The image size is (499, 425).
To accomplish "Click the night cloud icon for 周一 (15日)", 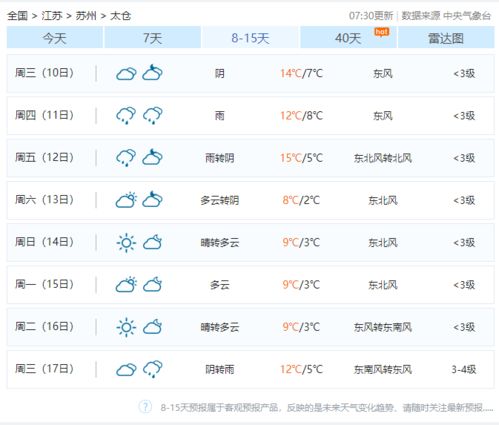I will point(152,284).
